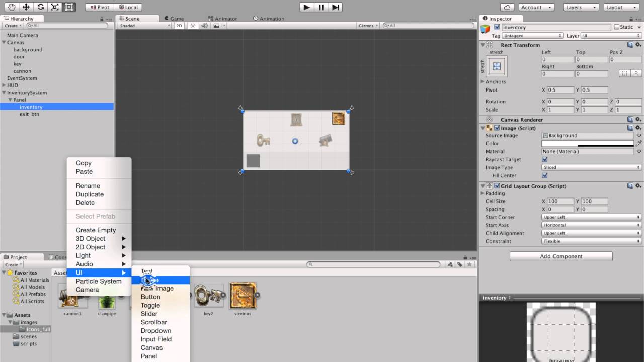Viewport: 644px width, 362px height.
Task: Toggle inventory object active checkbox
Action: pyautogui.click(x=497, y=27)
